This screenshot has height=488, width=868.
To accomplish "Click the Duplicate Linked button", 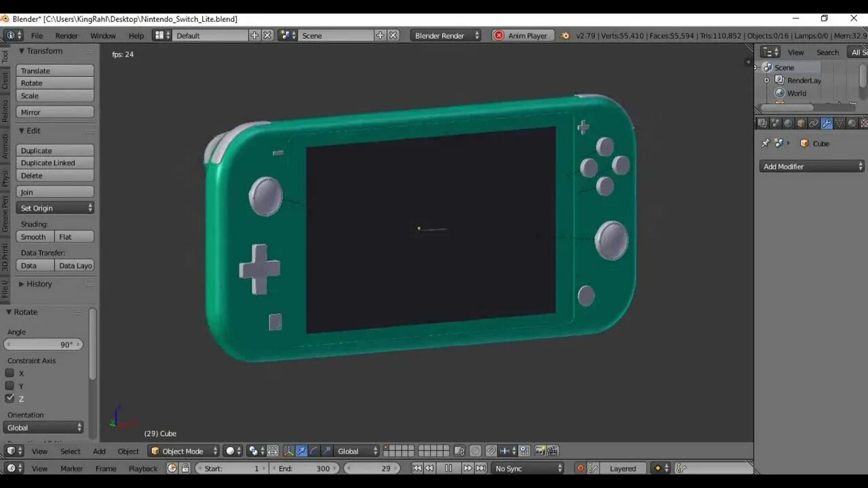I will click(55, 163).
